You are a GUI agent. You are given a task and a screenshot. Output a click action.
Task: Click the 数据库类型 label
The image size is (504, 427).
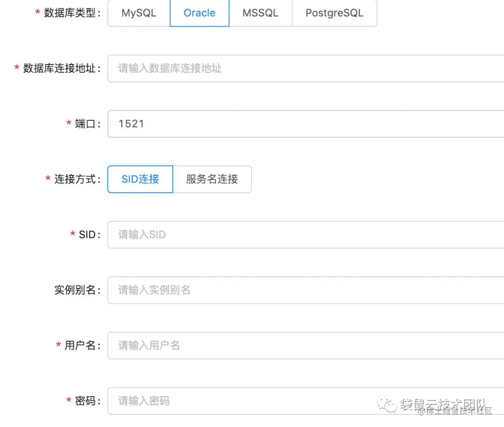point(72,13)
